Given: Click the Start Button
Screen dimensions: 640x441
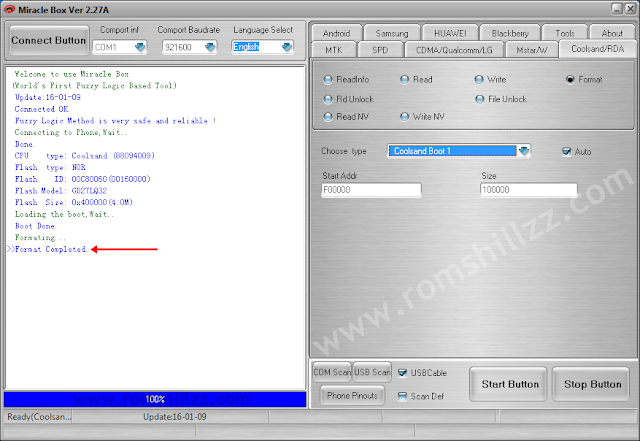Looking at the screenshot, I should [x=509, y=384].
